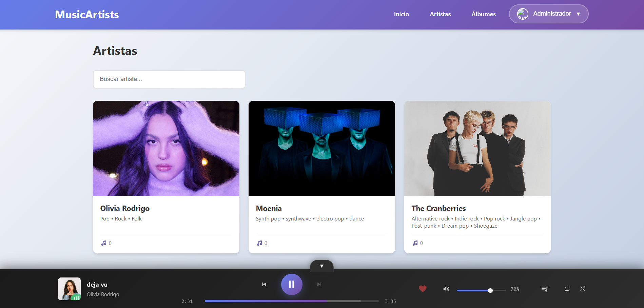Viewport: 644px width, 308px height.
Task: Click the song count icon on Moenia card
Action: (259, 243)
